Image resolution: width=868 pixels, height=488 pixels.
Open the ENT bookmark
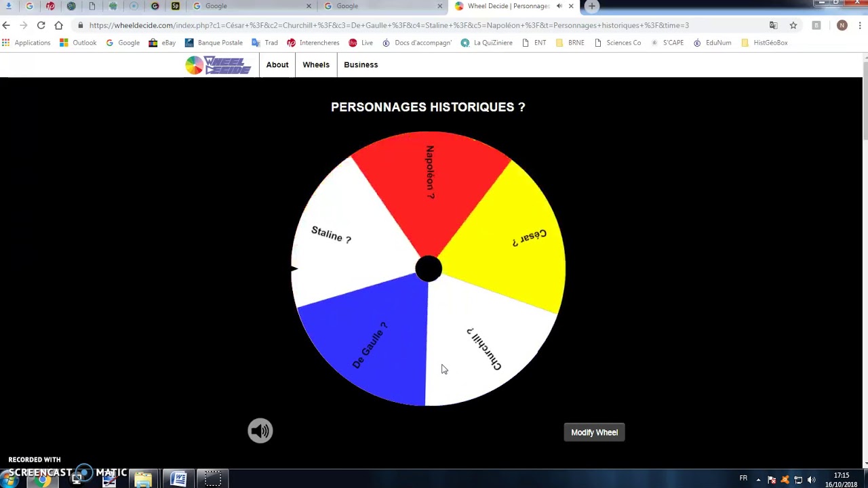(534, 43)
